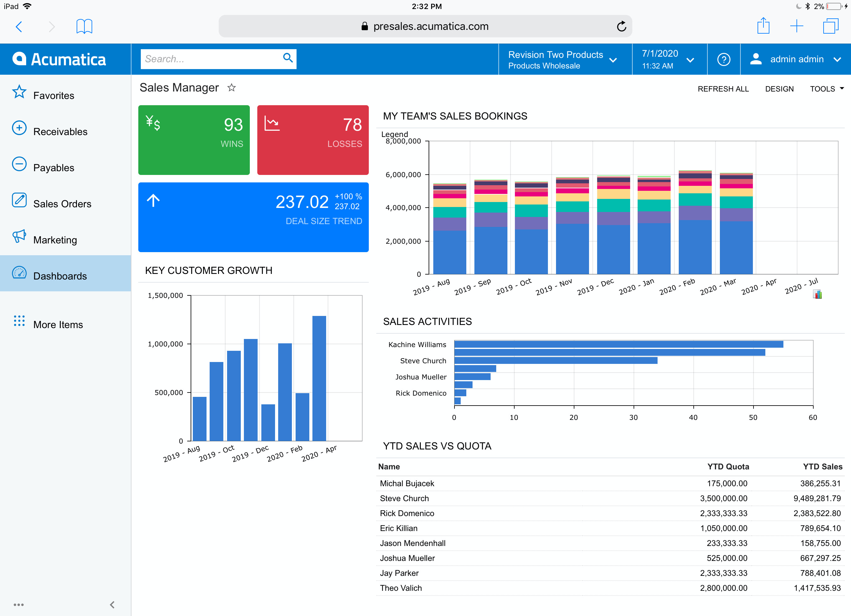Image resolution: width=851 pixels, height=616 pixels.
Task: Open the 7/1/2020 business date dropdown
Action: click(690, 60)
